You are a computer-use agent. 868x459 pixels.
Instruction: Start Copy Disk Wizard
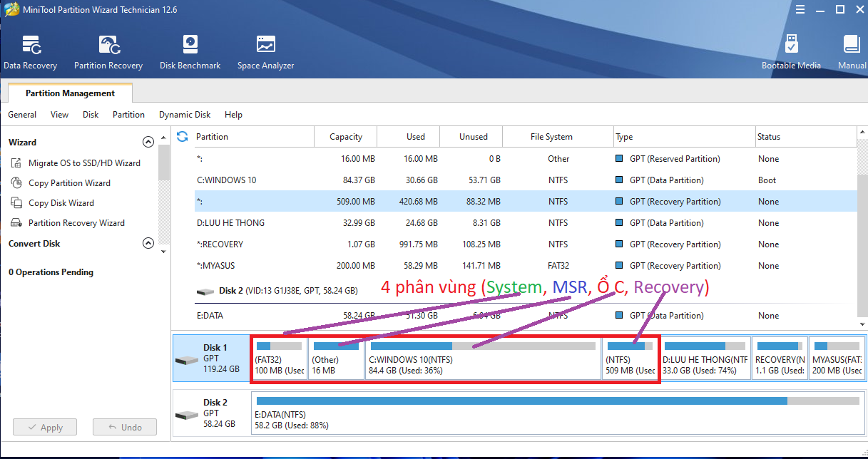pos(61,203)
